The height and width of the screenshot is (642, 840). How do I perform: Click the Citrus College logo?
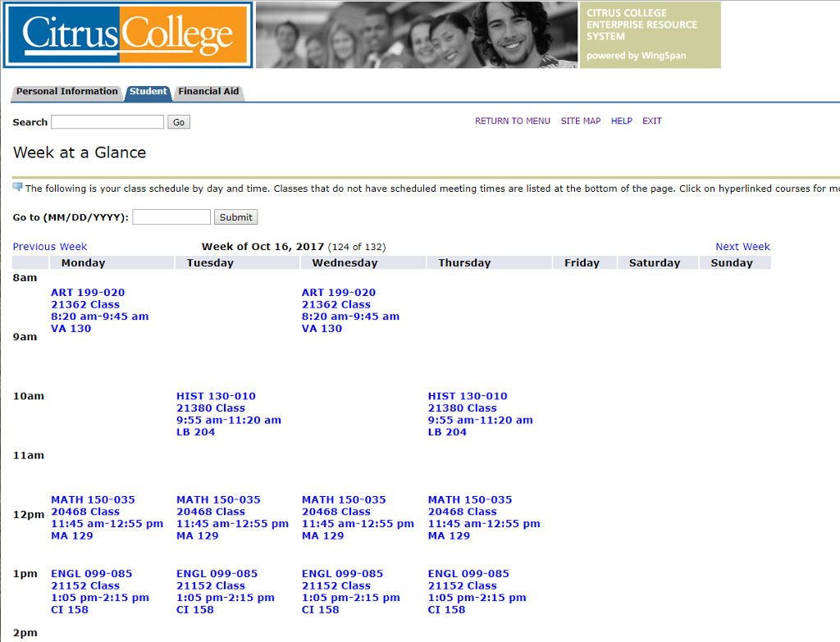[127, 35]
